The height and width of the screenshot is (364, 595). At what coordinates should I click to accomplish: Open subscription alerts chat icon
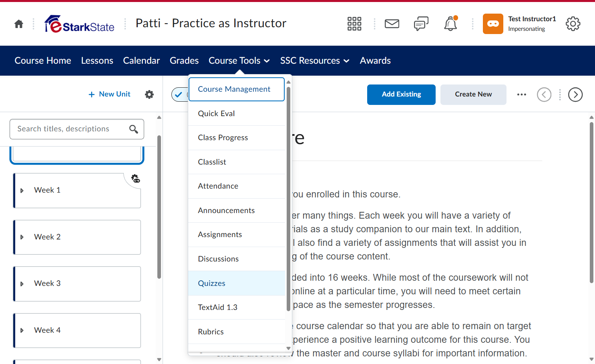coord(421,24)
